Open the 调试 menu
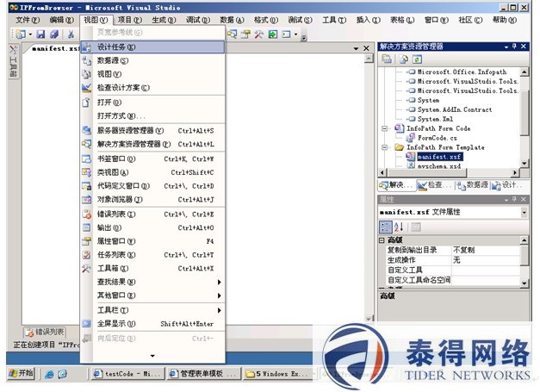This screenshot has width=540, height=392. [x=198, y=20]
